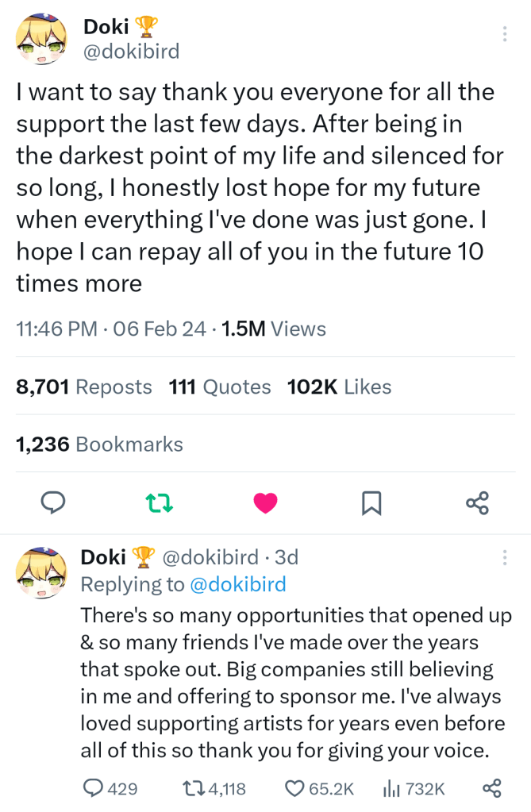Click the share icon under the main tweet
This screenshot has width=531, height=812.
[x=476, y=502]
